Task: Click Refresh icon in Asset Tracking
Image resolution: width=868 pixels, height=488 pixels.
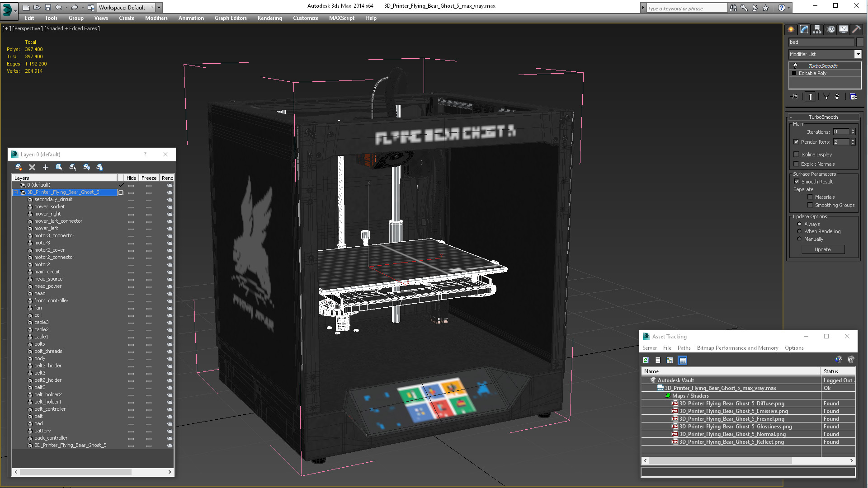Action: pyautogui.click(x=646, y=360)
